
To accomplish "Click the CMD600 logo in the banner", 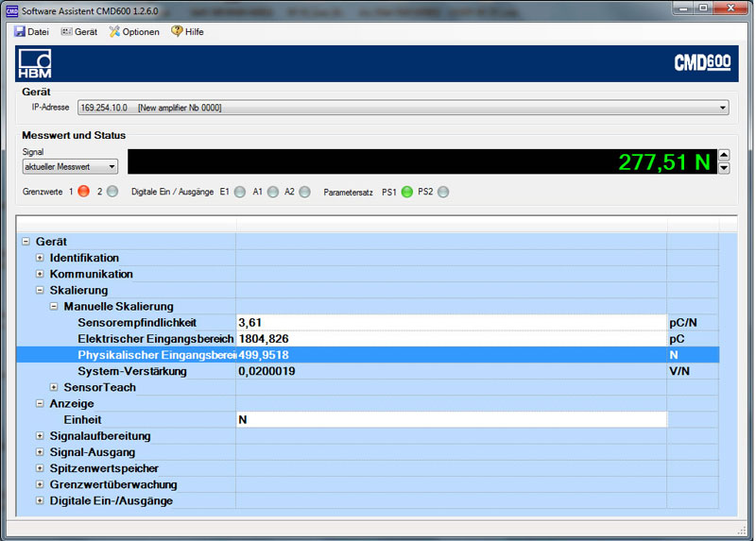I will (x=702, y=63).
